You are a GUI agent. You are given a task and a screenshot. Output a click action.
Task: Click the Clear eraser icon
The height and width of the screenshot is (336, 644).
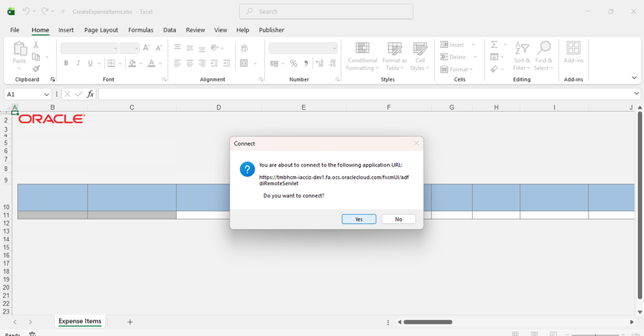click(x=495, y=69)
